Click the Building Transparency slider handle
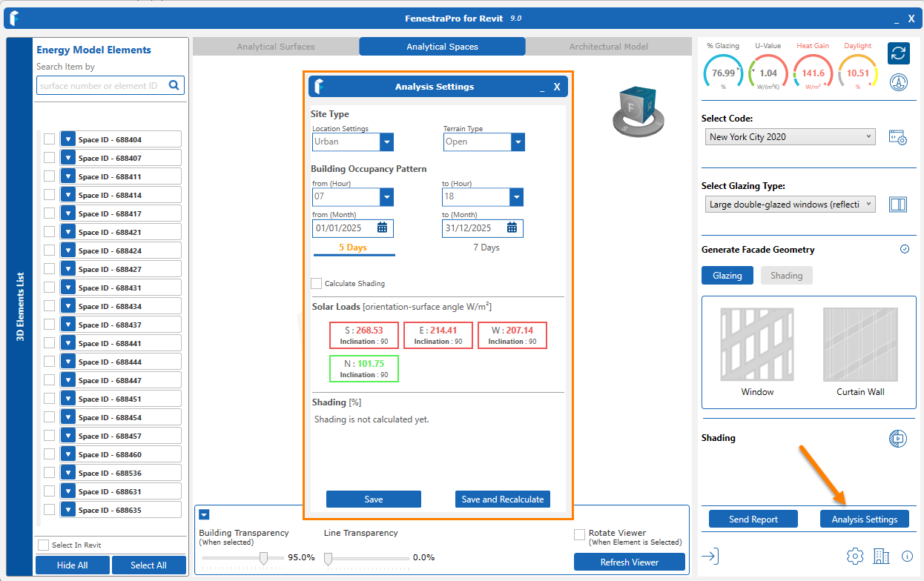Image resolution: width=924 pixels, height=581 pixels. click(263, 558)
